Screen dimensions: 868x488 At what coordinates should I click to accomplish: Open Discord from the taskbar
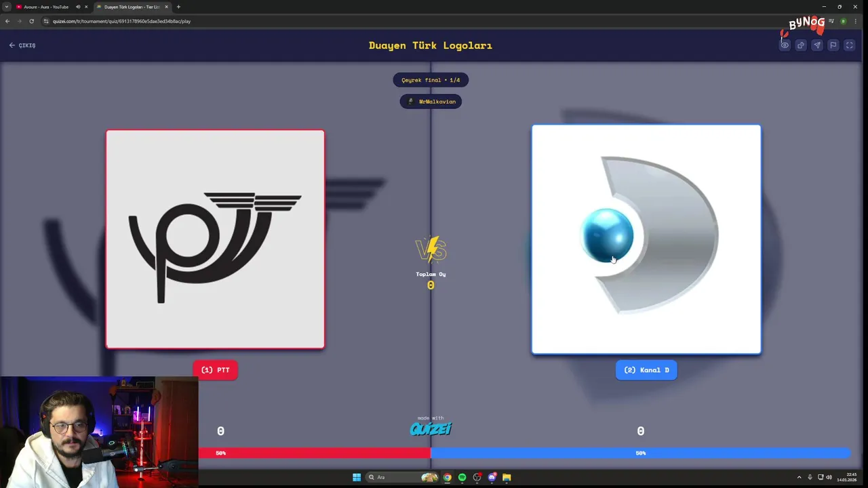click(x=492, y=477)
